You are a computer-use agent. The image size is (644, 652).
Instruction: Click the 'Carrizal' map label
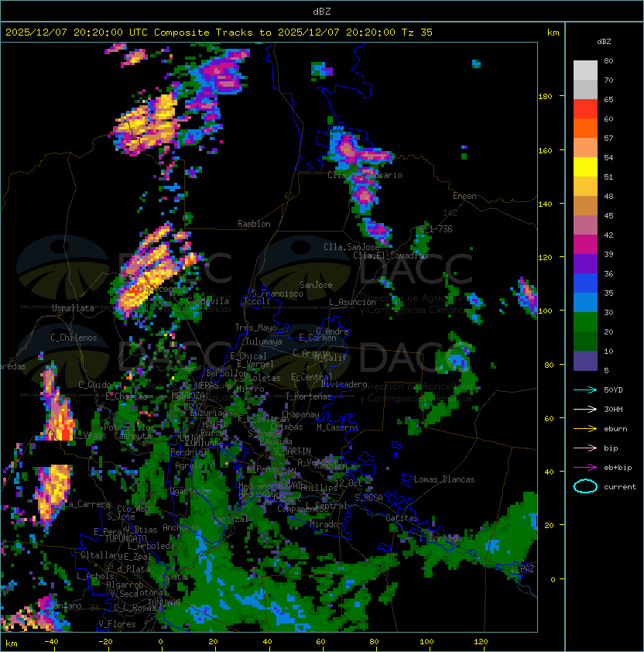pos(230,519)
